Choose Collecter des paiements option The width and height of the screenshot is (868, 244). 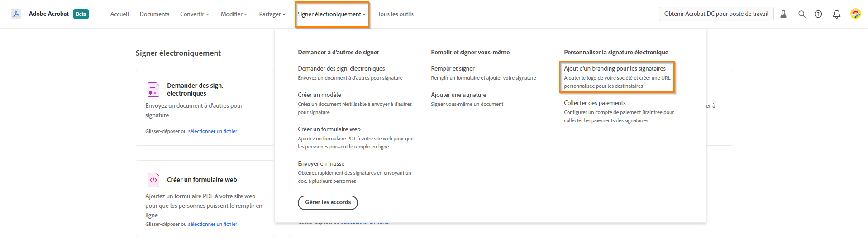[x=595, y=103]
